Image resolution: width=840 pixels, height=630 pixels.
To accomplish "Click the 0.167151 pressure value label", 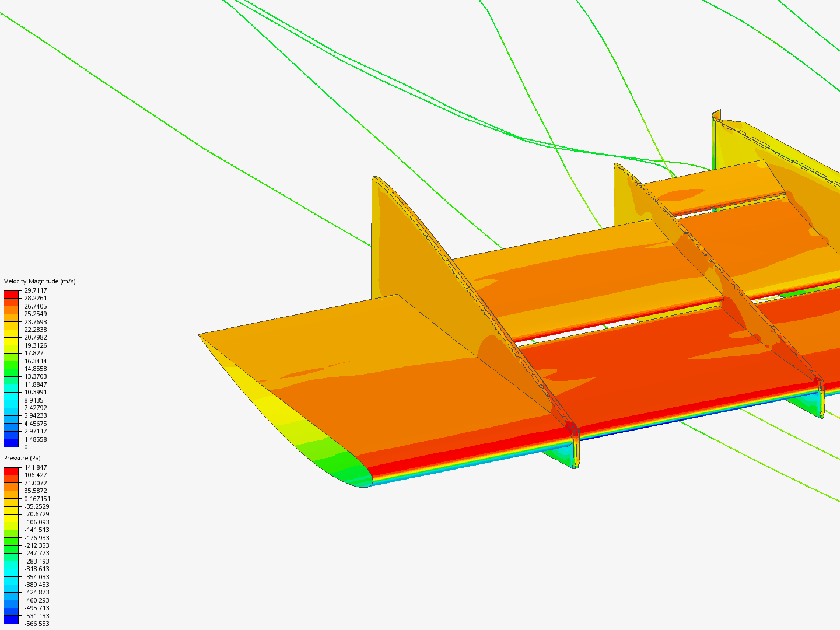I will (36, 499).
